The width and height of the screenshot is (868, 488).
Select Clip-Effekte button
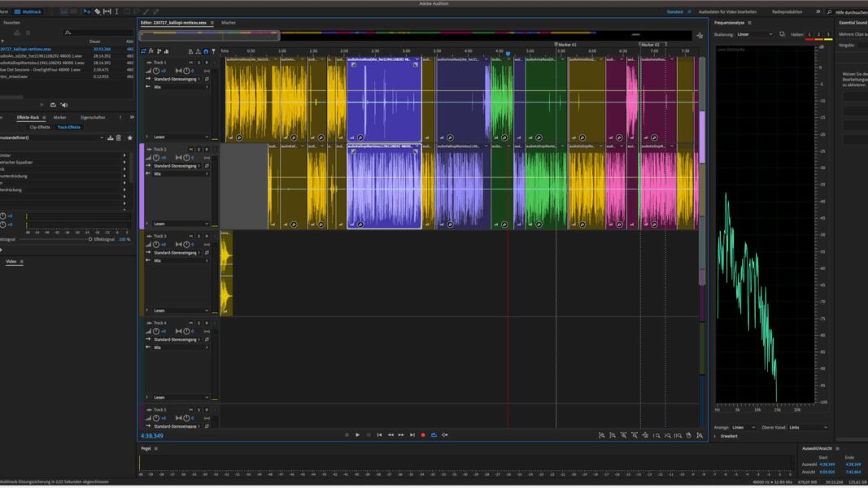(x=40, y=127)
